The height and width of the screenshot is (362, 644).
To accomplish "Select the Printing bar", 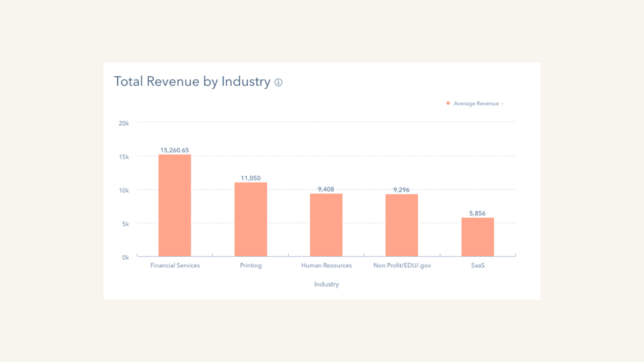I will (x=251, y=219).
